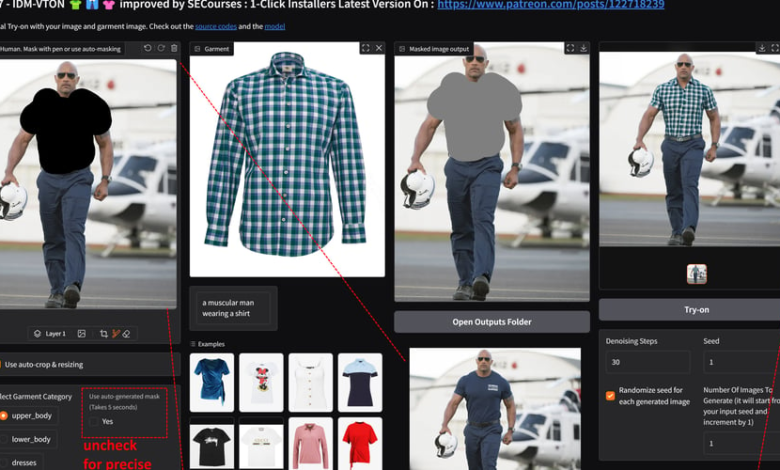Click the Examples header list icon
The height and width of the screenshot is (470, 780).
pyautogui.click(x=193, y=344)
